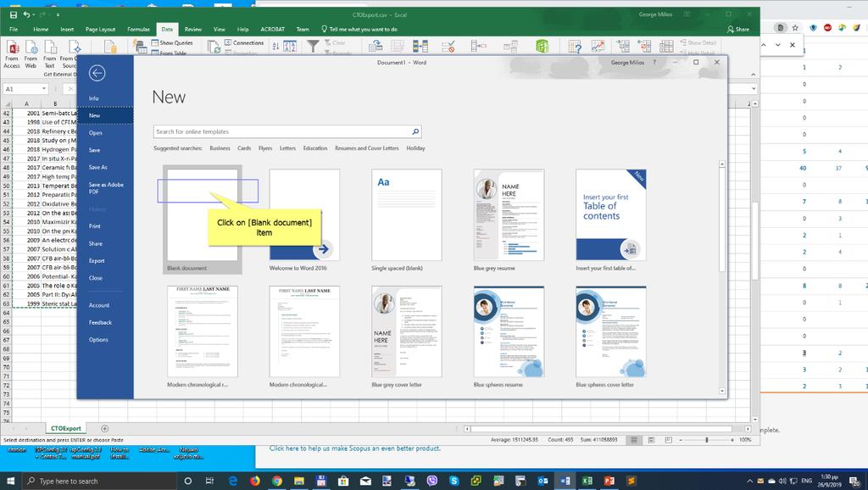Switch to Page Break Preview in Excel's status bar
This screenshot has height=490, width=868.
pyautogui.click(x=668, y=440)
